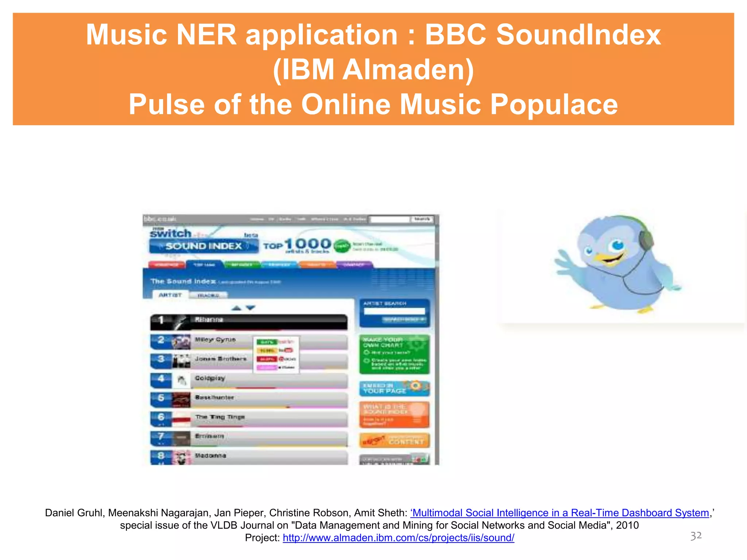This screenshot has width=747, height=560.
Task: Click the yellow source bar in the popup
Action: click(x=267, y=350)
